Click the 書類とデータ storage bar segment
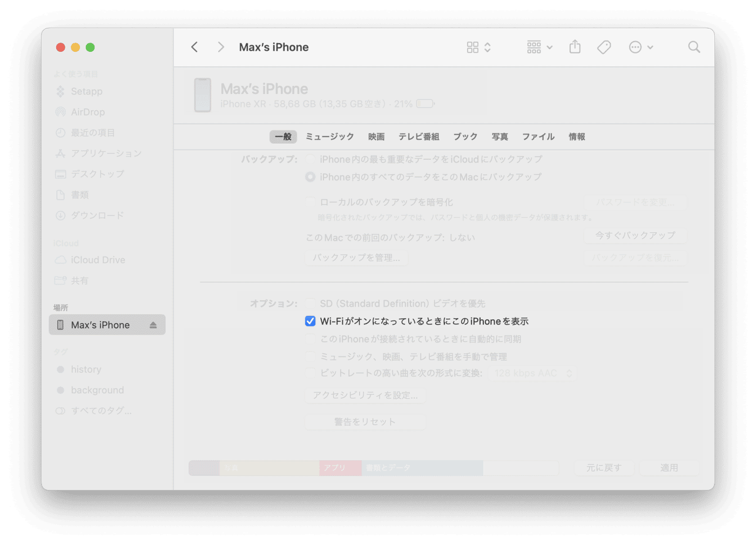 (422, 468)
